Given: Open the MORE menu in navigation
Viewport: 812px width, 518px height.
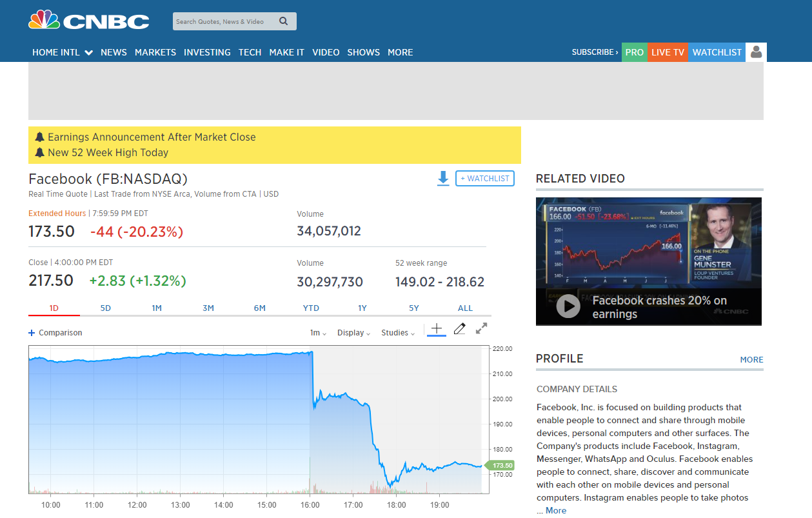Looking at the screenshot, I should (400, 52).
